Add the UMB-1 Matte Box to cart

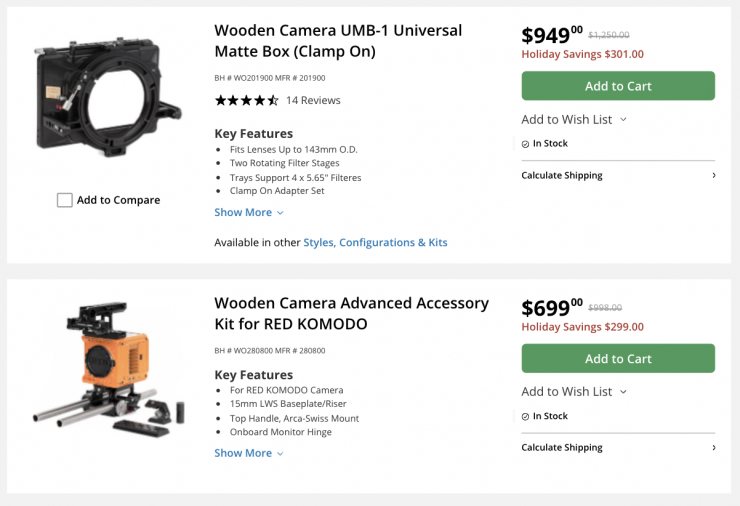[x=618, y=86]
